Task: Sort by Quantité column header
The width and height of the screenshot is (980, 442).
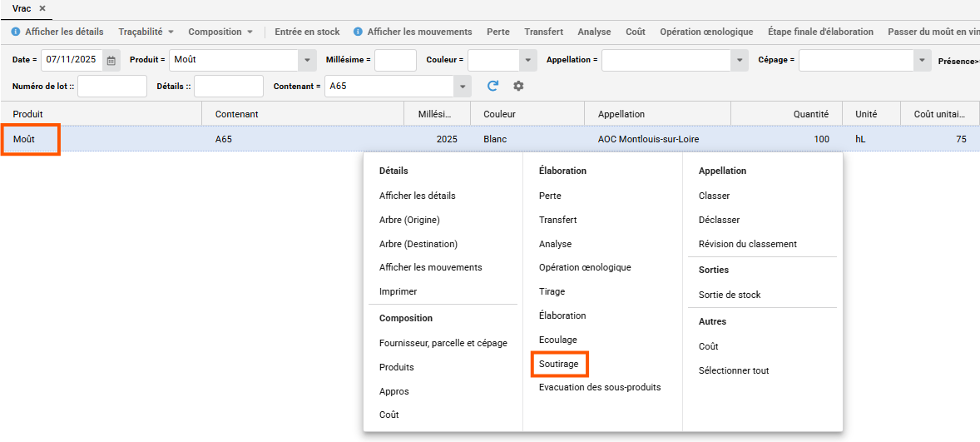Action: point(786,114)
